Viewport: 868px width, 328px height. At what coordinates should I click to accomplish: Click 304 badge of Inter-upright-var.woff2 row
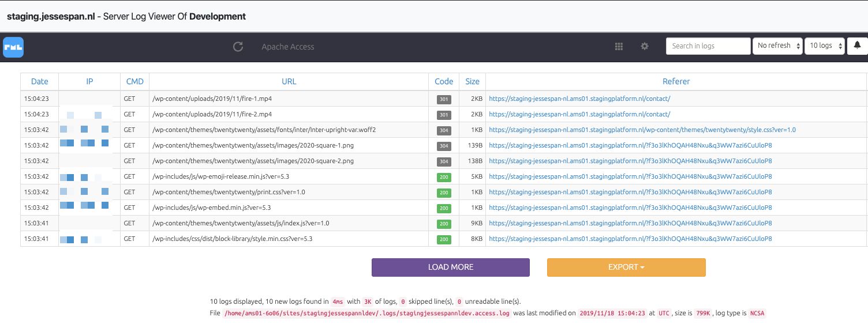coord(444,130)
